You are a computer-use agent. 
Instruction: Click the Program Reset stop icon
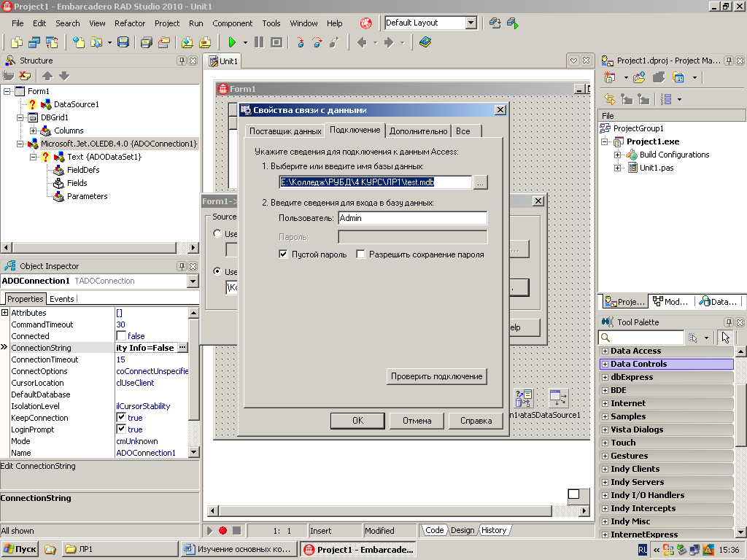pos(276,42)
